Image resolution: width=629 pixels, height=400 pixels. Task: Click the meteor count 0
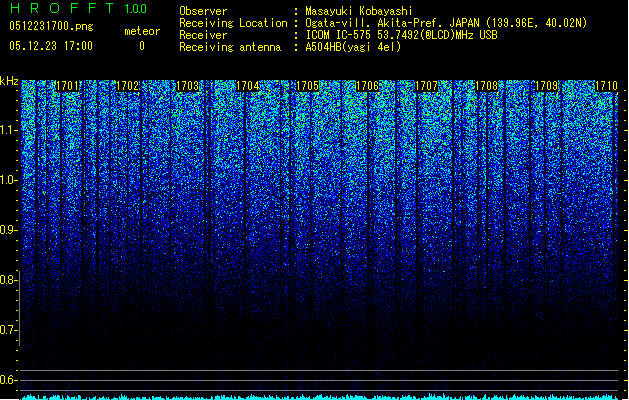pyautogui.click(x=142, y=46)
